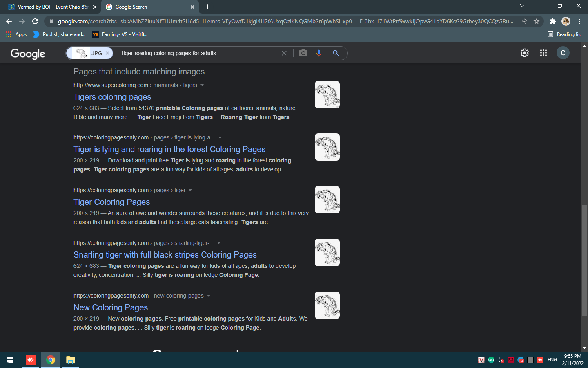
Task: Expand options arrow for tiger-is-lying result
Action: 220,138
